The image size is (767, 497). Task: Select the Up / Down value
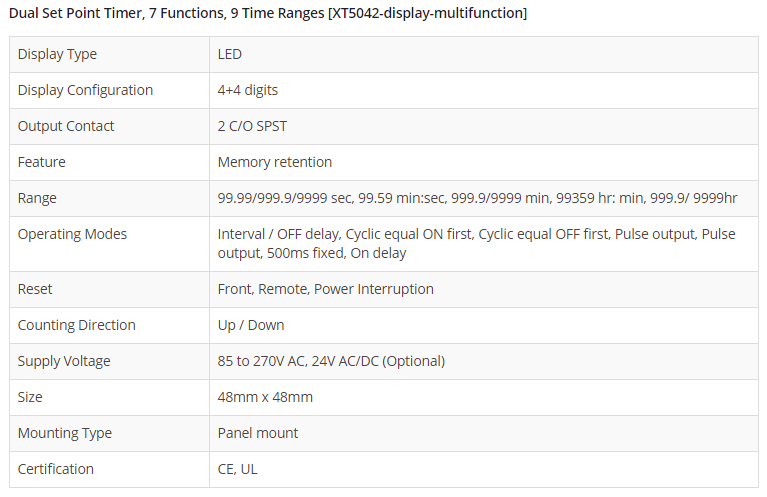coord(251,325)
